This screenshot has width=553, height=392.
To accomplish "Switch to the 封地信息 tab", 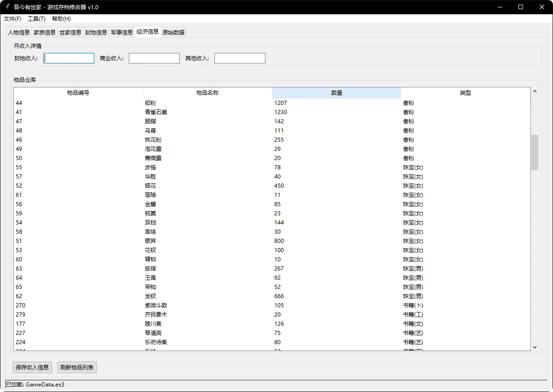I will (96, 32).
